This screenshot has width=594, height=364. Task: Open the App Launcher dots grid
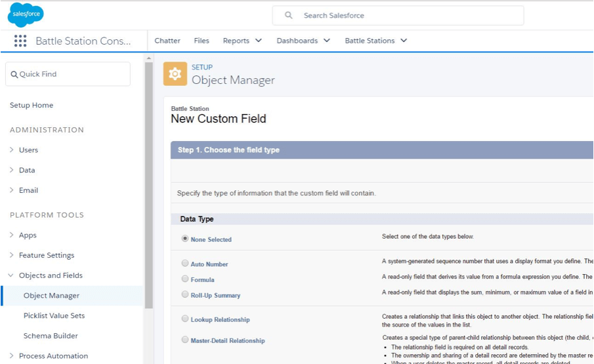pos(20,41)
